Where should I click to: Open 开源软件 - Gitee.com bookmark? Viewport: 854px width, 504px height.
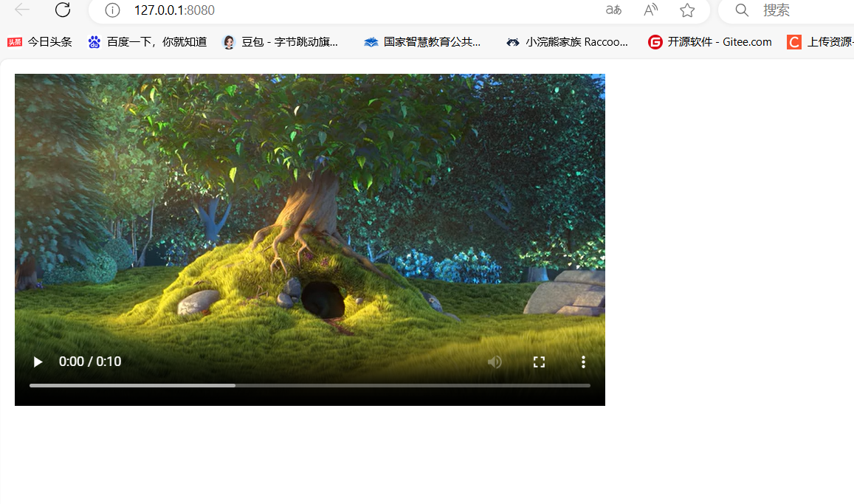(x=709, y=42)
